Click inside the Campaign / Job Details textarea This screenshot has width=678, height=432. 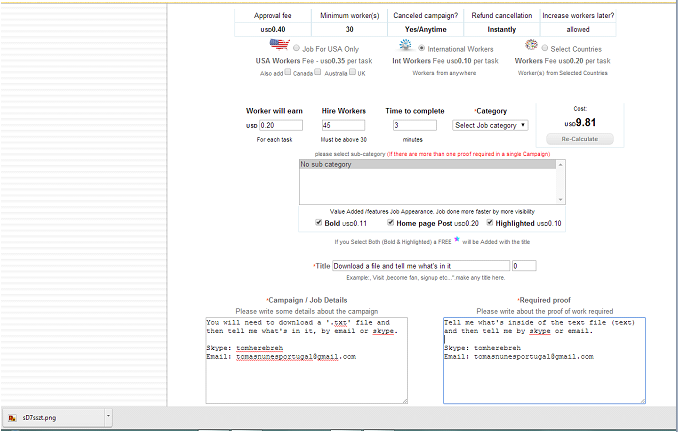pos(307,361)
